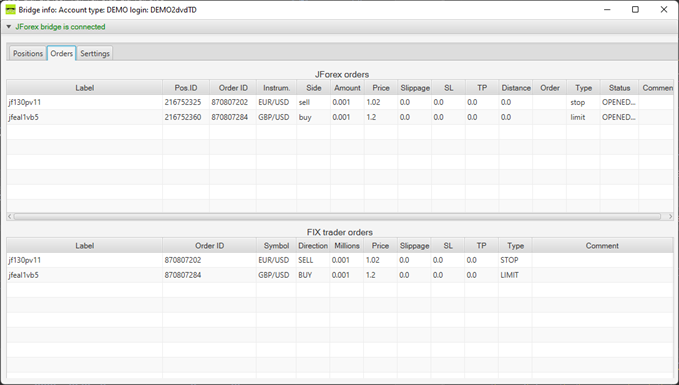Click the Amount column header
Screen dimensions: 679x385
pos(347,88)
